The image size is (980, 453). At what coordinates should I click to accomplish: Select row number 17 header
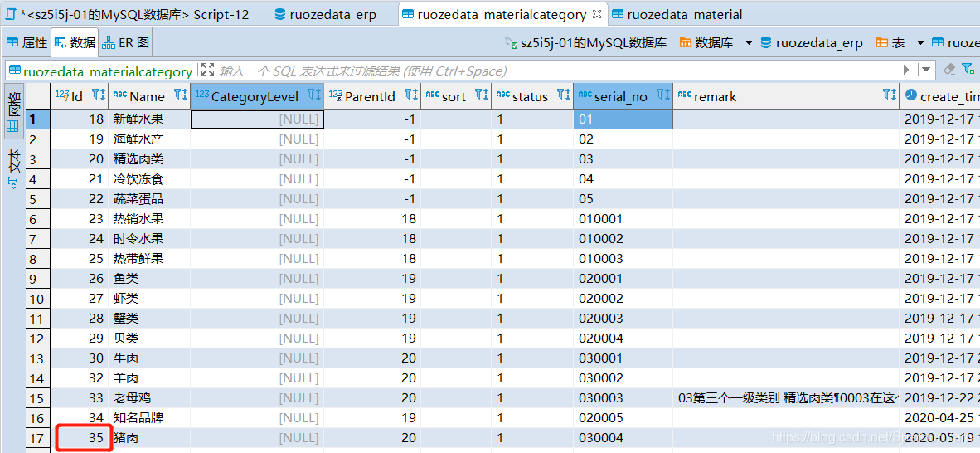coord(37,438)
